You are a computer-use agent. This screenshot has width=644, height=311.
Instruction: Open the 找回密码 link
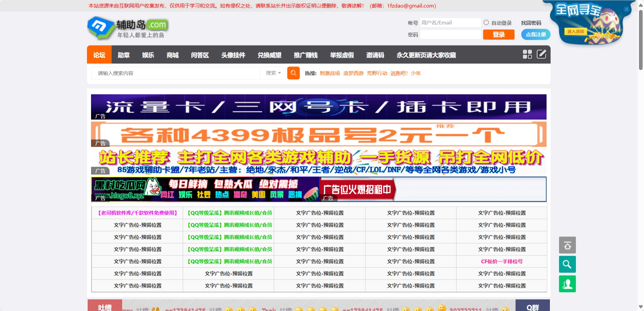coord(531,23)
